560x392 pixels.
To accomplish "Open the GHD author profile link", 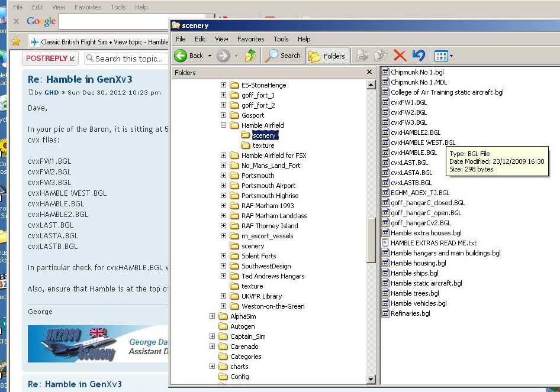I will click(x=52, y=93).
